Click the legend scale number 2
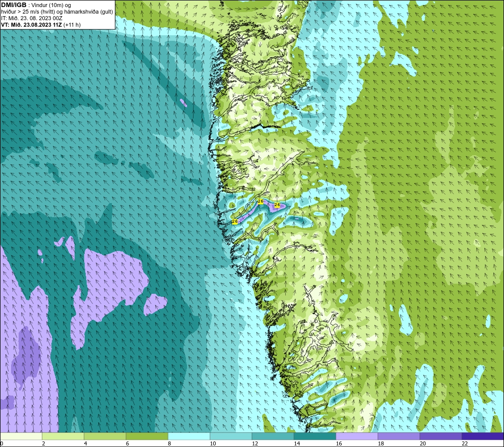This screenshot has width=504, height=447. 43,443
